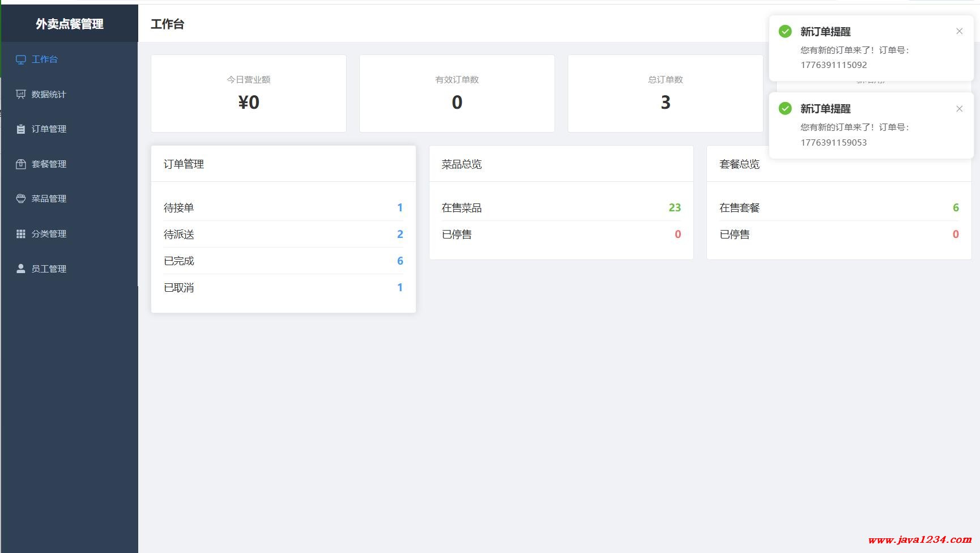Click the 套餐管理 package icon
The image size is (980, 553).
click(x=21, y=164)
